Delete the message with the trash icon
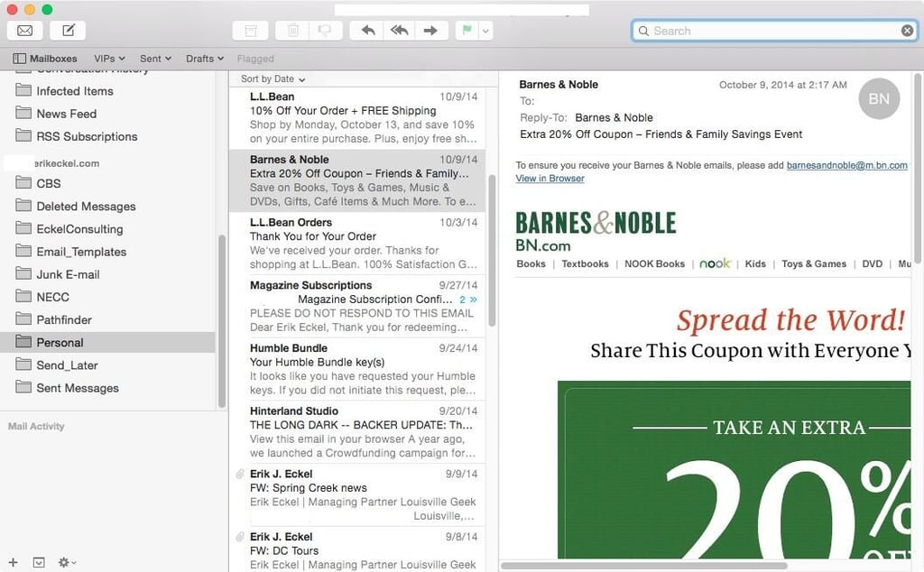924x572 pixels. [293, 31]
